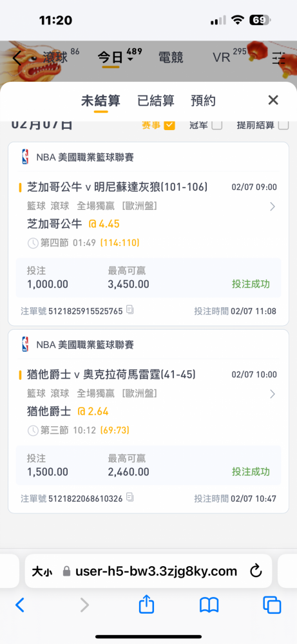Uncheck the 賽事 checkbox
This screenshot has width=297, height=644.
coord(169,126)
